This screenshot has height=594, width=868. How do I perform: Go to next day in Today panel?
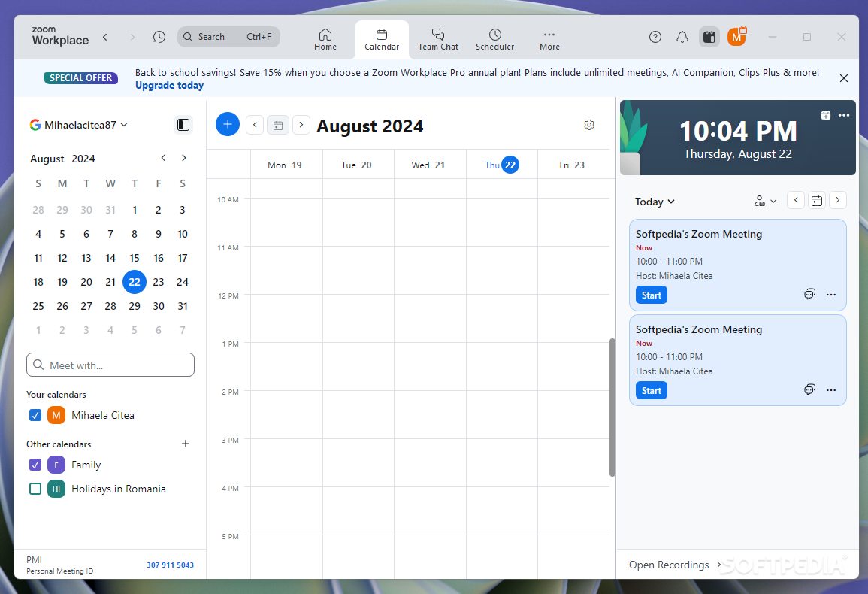[837, 200]
